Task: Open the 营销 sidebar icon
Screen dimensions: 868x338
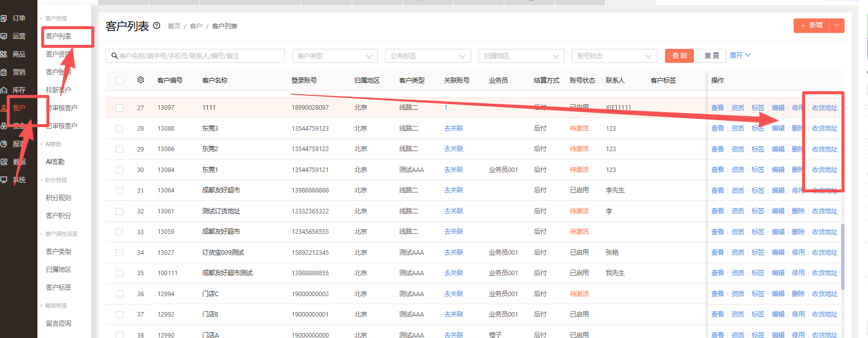Action: pos(3,72)
